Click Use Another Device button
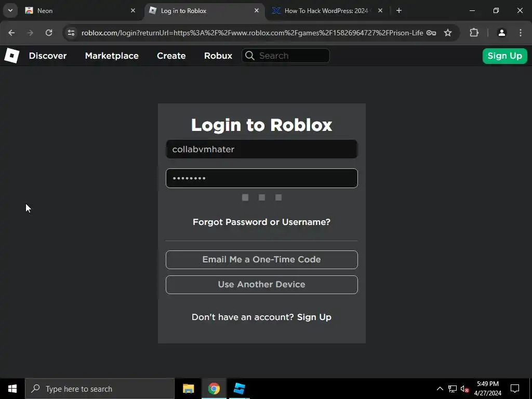 click(262, 285)
